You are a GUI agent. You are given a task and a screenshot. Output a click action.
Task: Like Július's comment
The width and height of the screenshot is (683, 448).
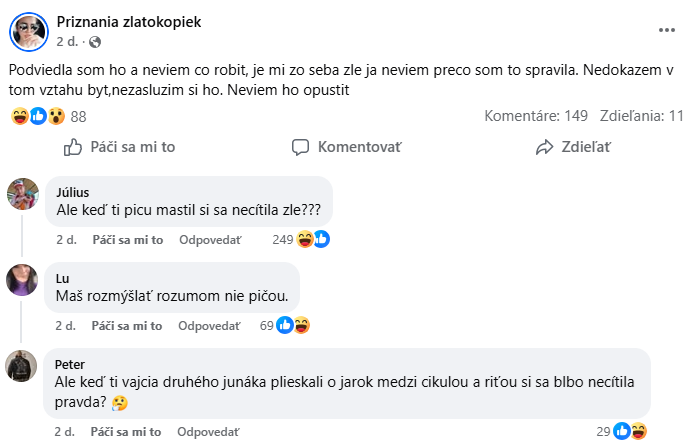pyautogui.click(x=127, y=240)
